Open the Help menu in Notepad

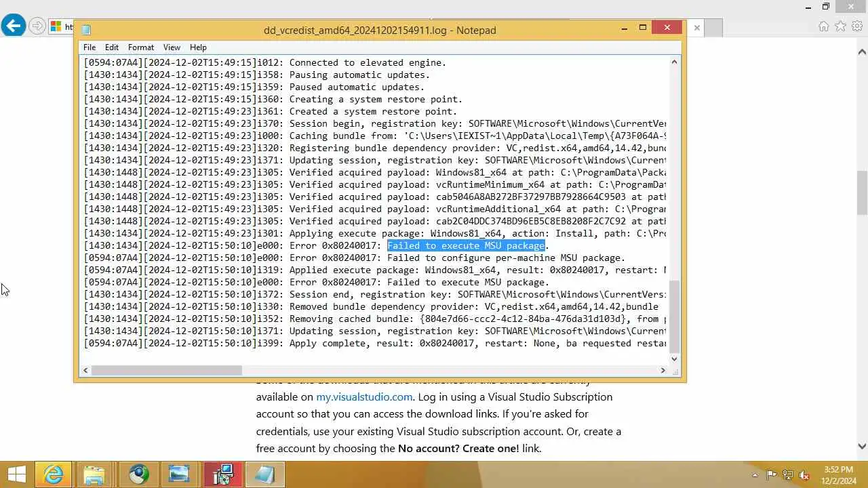[x=198, y=47]
